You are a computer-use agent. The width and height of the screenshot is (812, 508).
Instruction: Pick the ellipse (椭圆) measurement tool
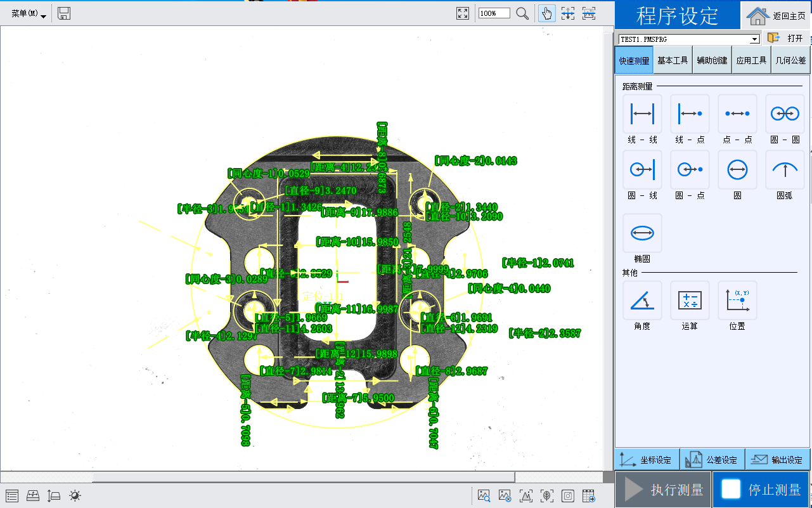pos(642,233)
